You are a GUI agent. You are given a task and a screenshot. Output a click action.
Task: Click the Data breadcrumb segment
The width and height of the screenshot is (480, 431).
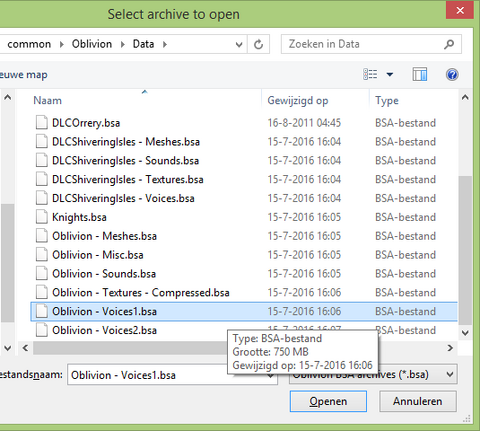(x=143, y=44)
